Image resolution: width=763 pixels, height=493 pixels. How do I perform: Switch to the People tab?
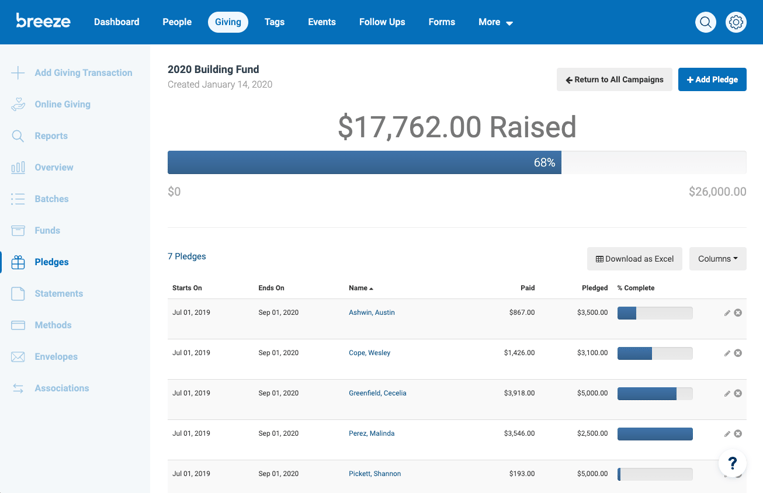click(177, 22)
